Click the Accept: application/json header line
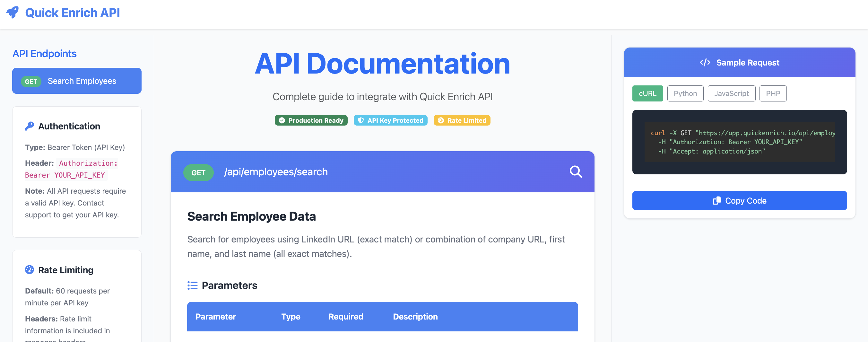 point(711,151)
